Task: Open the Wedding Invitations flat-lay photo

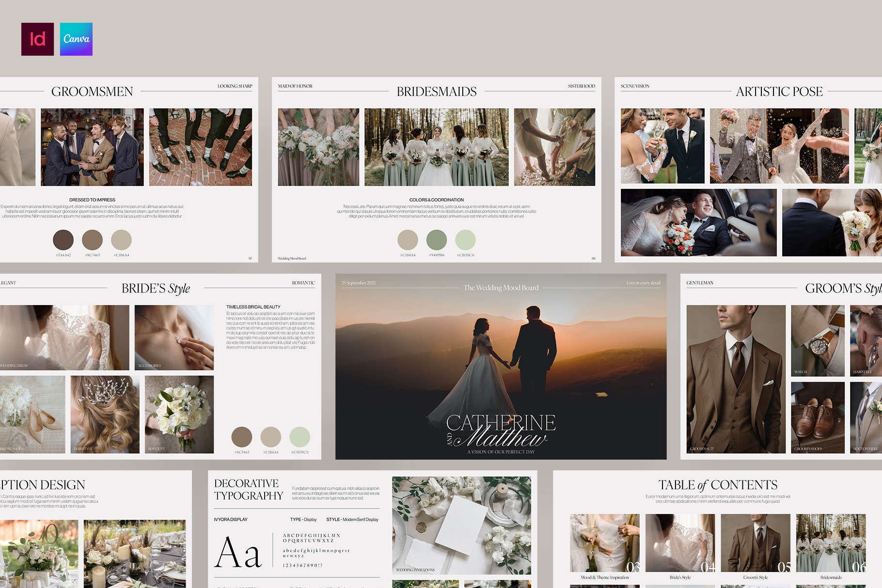Action: pos(461,525)
